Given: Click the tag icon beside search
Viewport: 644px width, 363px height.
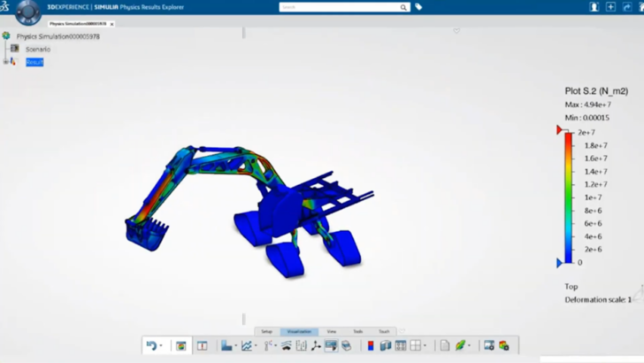Looking at the screenshot, I should pyautogui.click(x=418, y=6).
